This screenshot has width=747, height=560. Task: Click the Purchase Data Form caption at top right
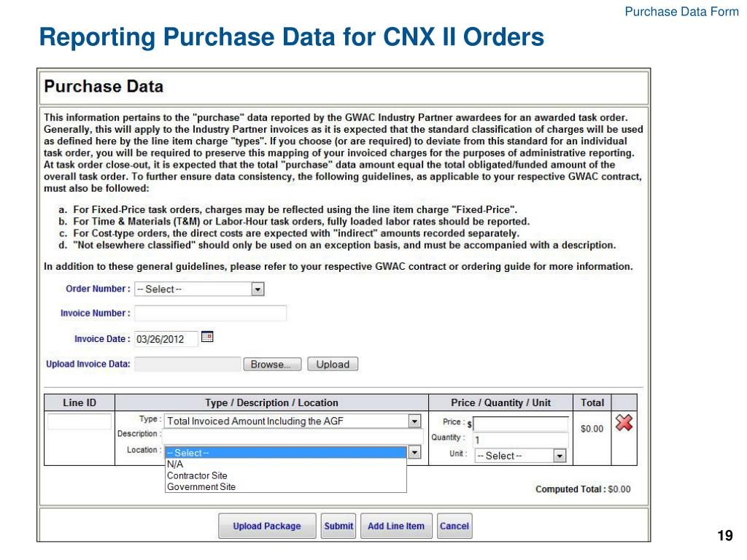(682, 12)
